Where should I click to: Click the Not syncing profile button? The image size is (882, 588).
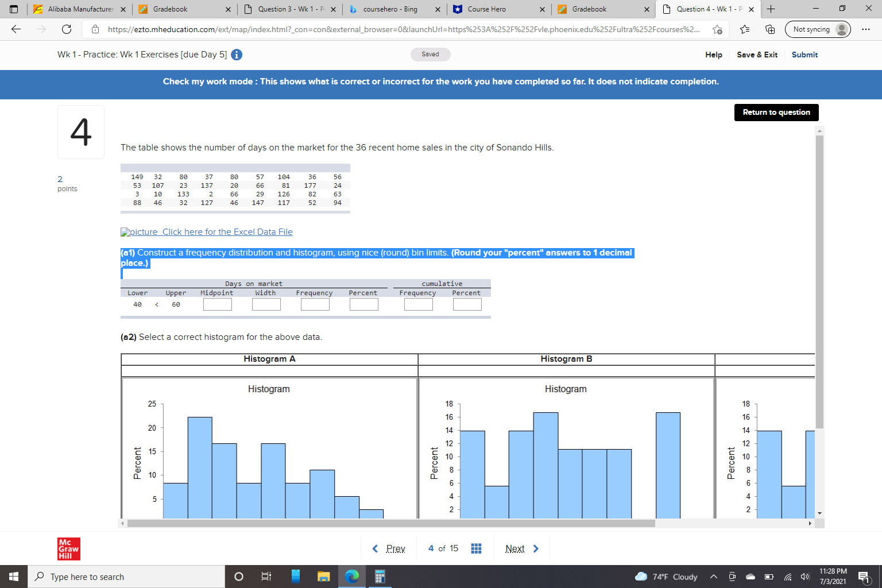818,29
